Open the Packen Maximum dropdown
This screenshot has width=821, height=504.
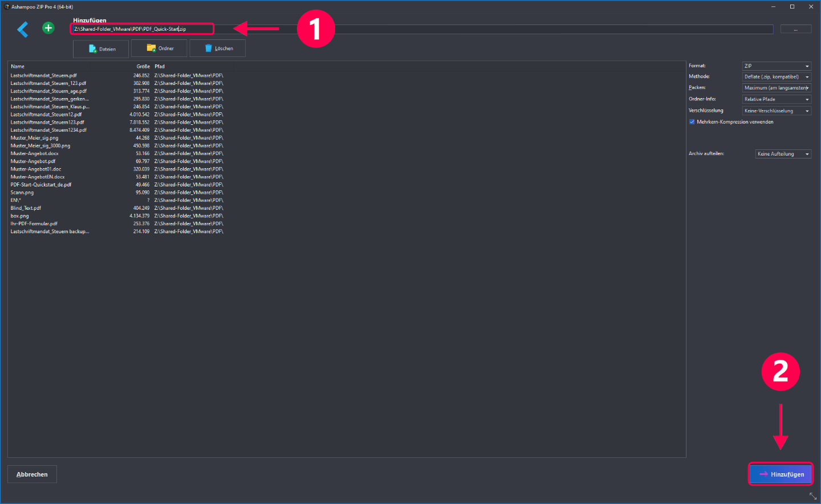(777, 88)
